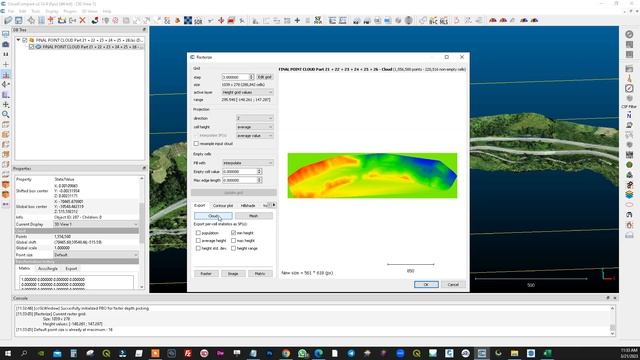
Task: Click the blue checkerboard icon in toolbar
Action: click(188, 20)
